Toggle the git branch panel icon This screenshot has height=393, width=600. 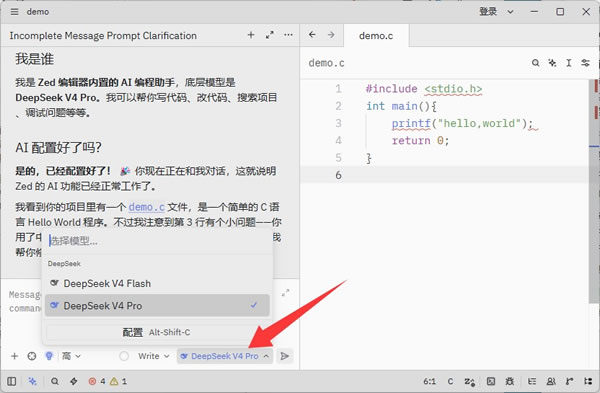click(x=570, y=381)
